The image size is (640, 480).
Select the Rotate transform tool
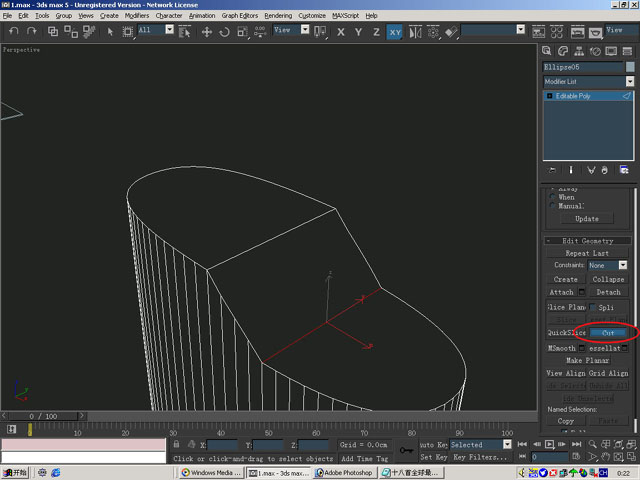(x=225, y=32)
